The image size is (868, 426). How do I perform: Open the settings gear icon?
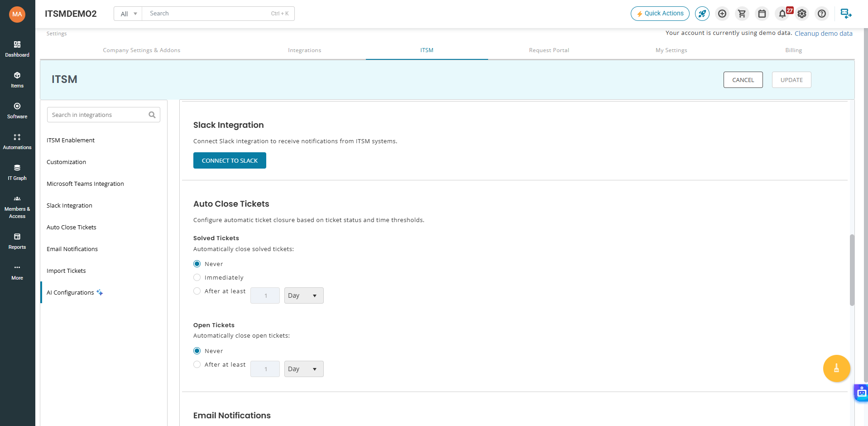802,14
